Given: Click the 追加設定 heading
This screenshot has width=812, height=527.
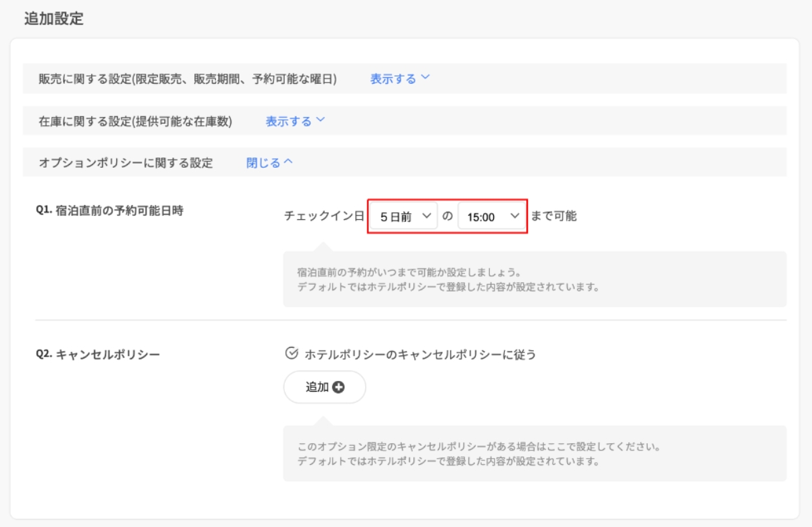Looking at the screenshot, I should pos(53,19).
